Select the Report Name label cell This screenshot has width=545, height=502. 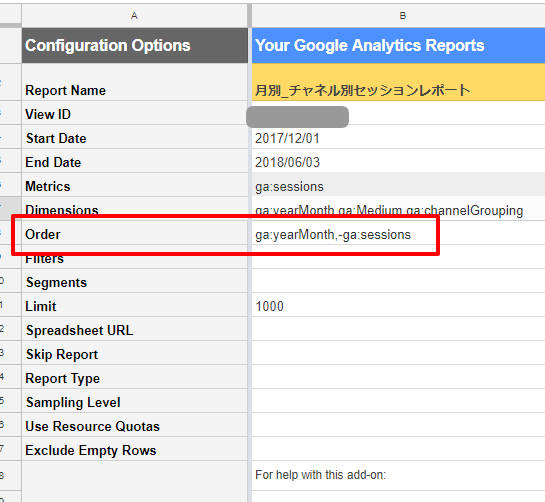click(135, 82)
